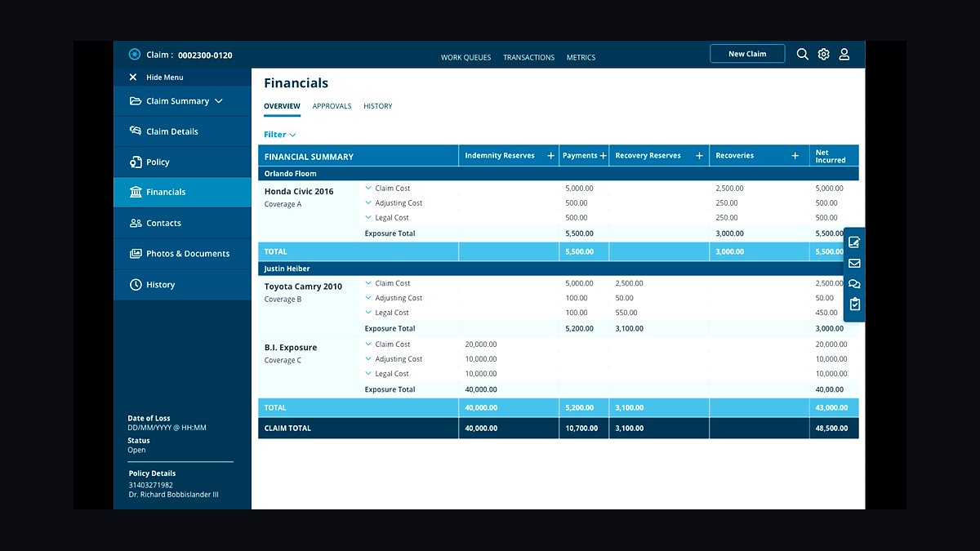Expand Toyota Camry Adjusting Cost row
980x551 pixels.
[x=368, y=298]
